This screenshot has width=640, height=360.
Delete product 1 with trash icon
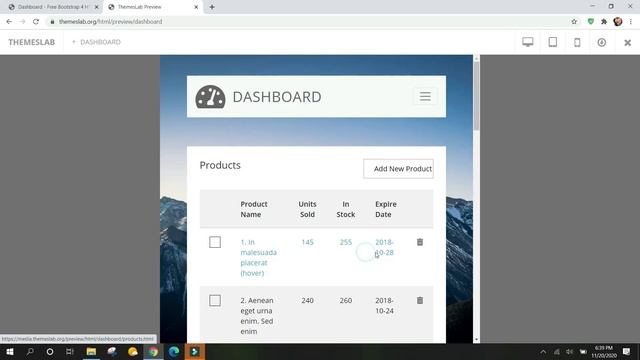(420, 242)
